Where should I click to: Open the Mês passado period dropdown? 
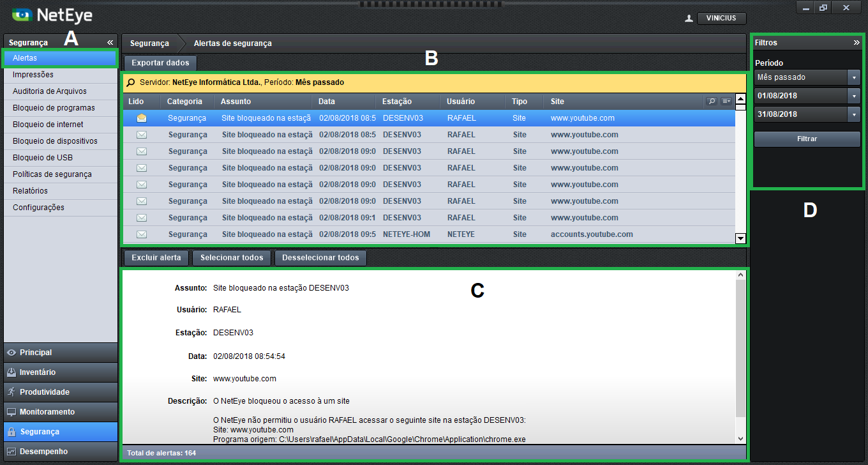click(x=854, y=77)
